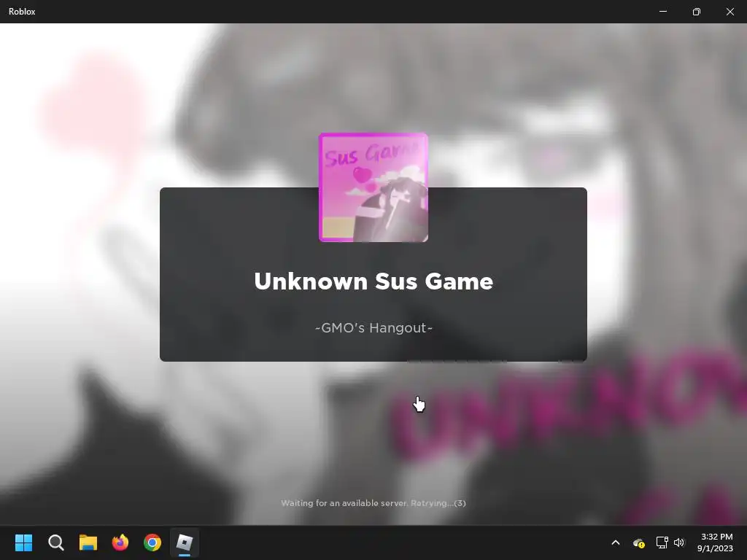Open the OneDrive warning tray icon
747x560 pixels.
[639, 542]
